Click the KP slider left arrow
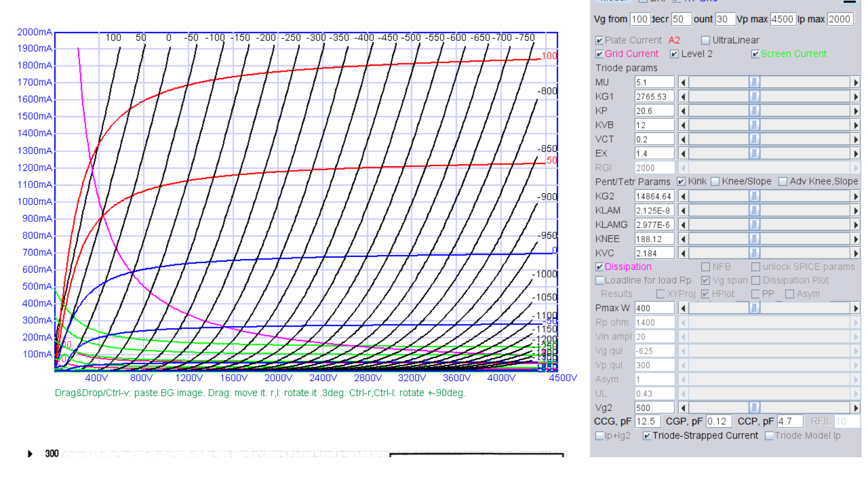This screenshot has width=868, height=488. click(683, 111)
